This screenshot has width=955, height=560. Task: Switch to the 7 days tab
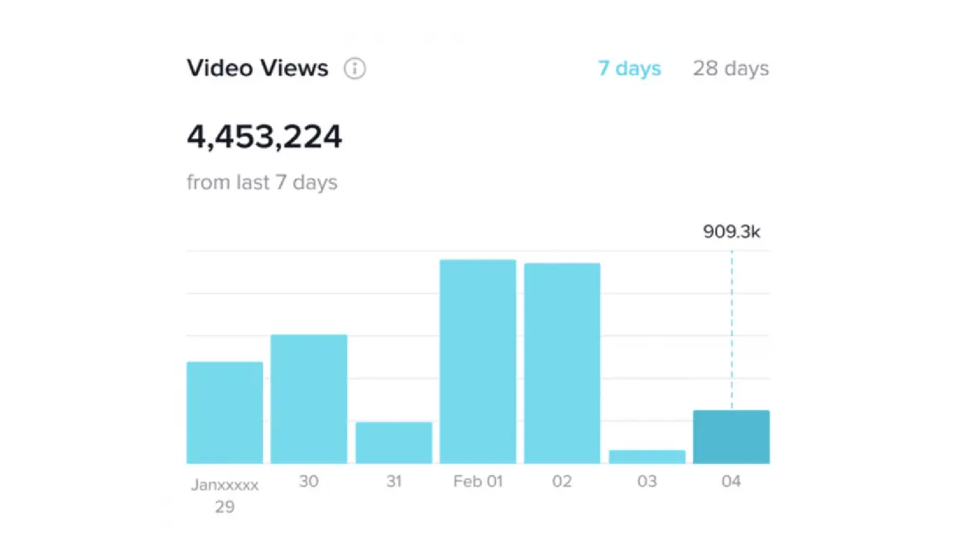(x=630, y=69)
